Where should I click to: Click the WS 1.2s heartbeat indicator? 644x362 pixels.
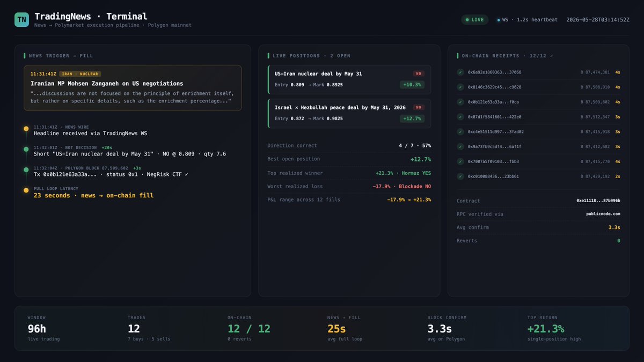(x=527, y=20)
